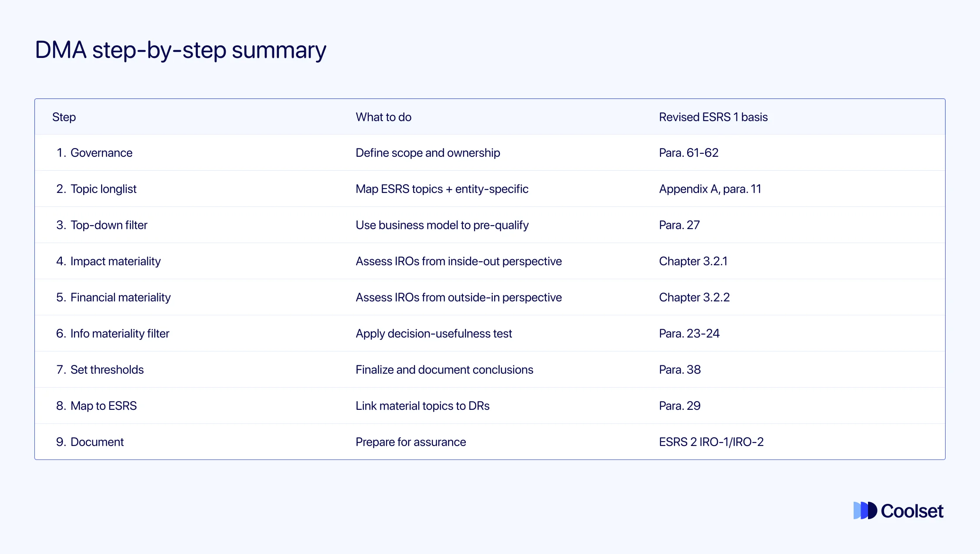Click the Document step row
980x554 pixels.
coord(97,442)
